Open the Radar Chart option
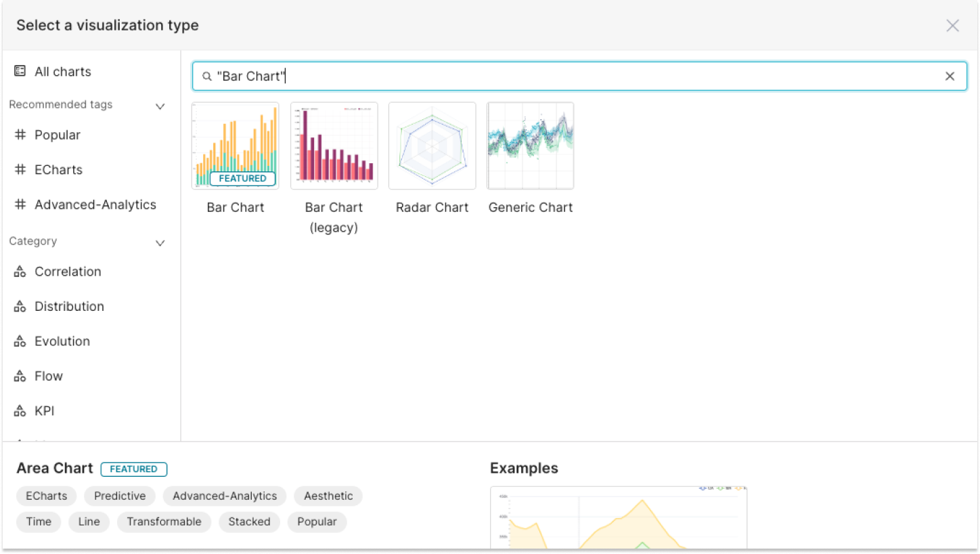This screenshot has height=554, width=980. tap(432, 145)
